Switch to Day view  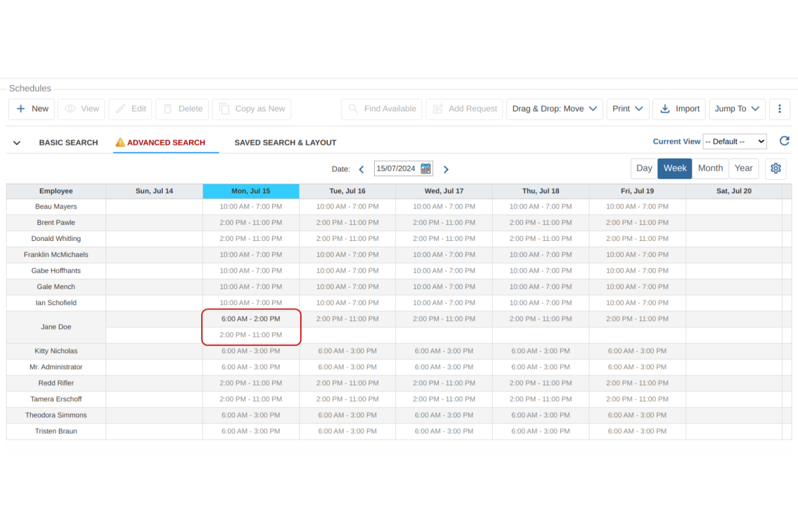click(644, 168)
